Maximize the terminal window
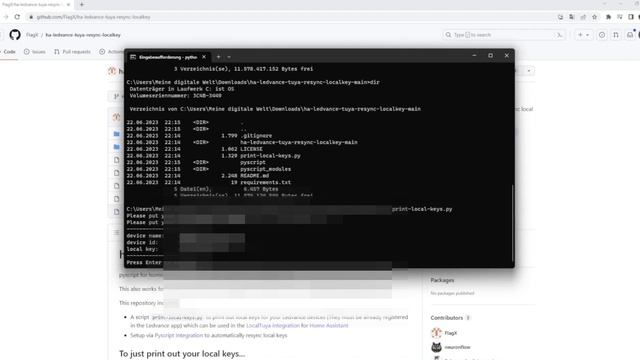This screenshot has width=640, height=360. pos(490,56)
